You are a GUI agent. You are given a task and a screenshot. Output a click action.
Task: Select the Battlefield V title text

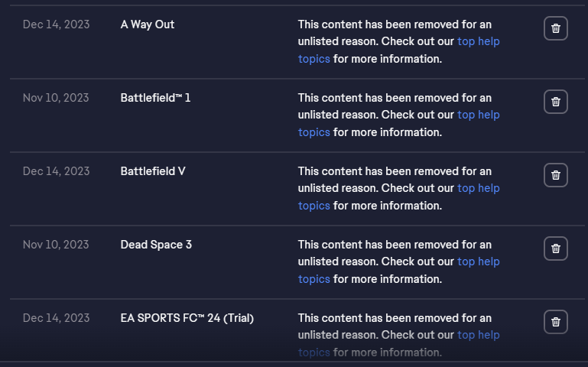[x=153, y=171]
